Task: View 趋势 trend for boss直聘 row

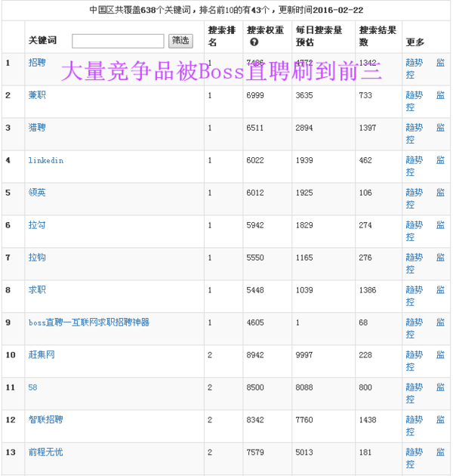Action: tap(414, 323)
